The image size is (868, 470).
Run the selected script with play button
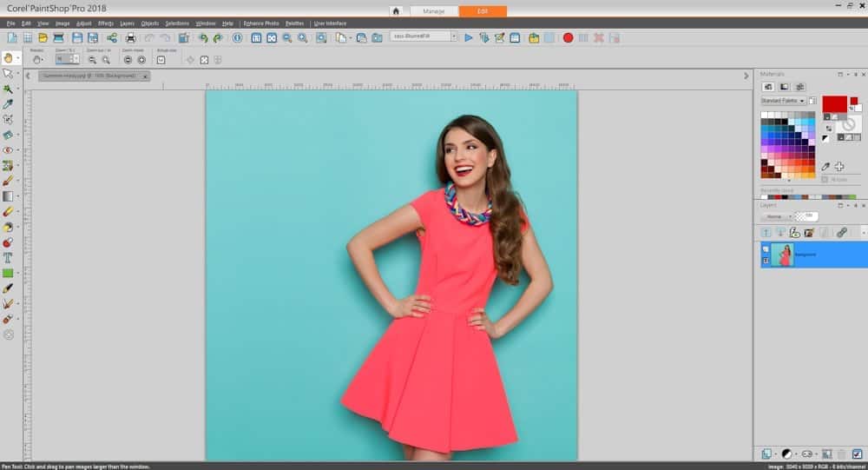pos(469,38)
